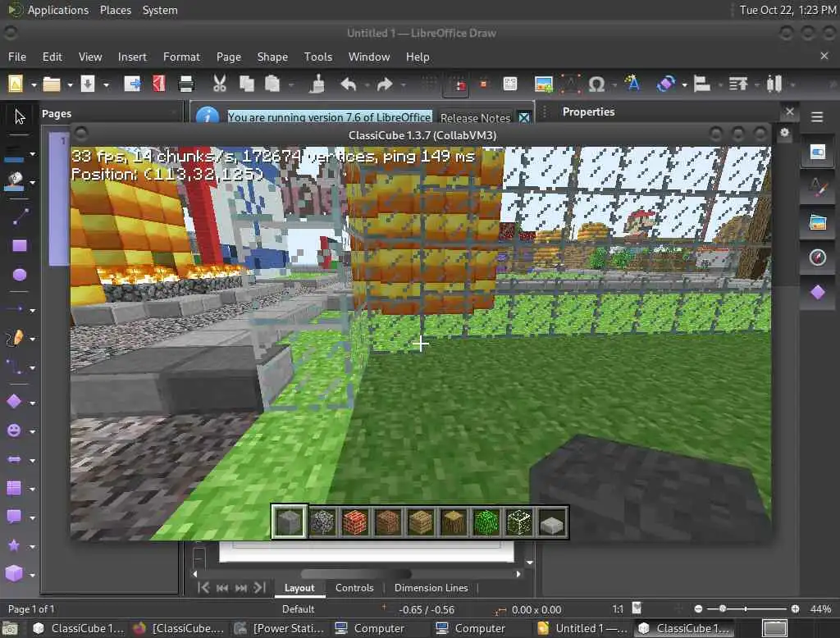This screenshot has height=638, width=840.
Task: Insert Fontwork text icon
Action: [632, 84]
